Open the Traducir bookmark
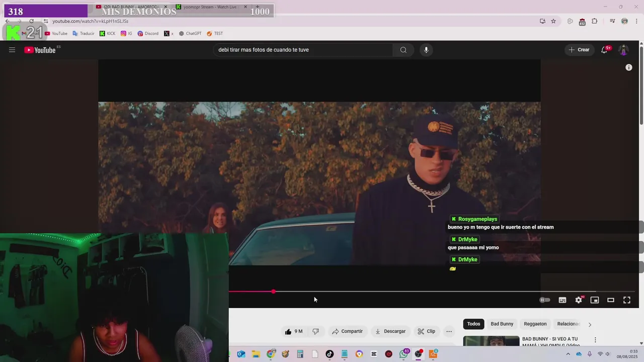Image resolution: width=644 pixels, height=362 pixels. pos(84,34)
